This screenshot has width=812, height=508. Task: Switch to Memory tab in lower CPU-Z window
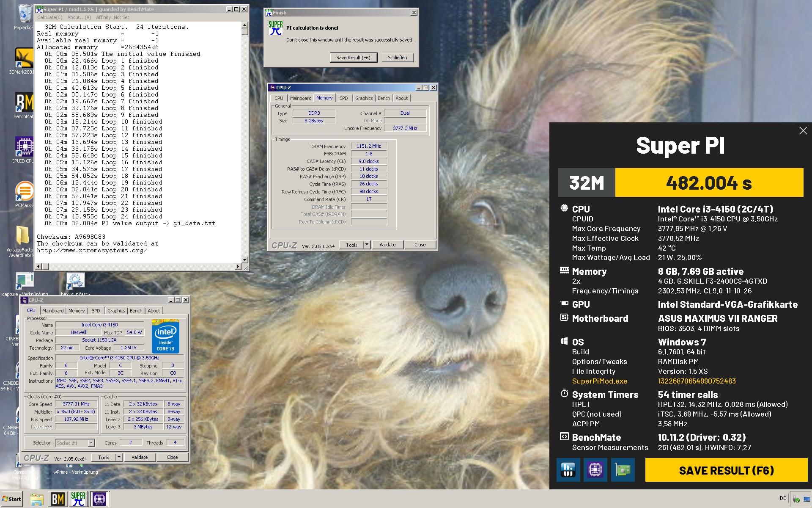[x=77, y=311]
